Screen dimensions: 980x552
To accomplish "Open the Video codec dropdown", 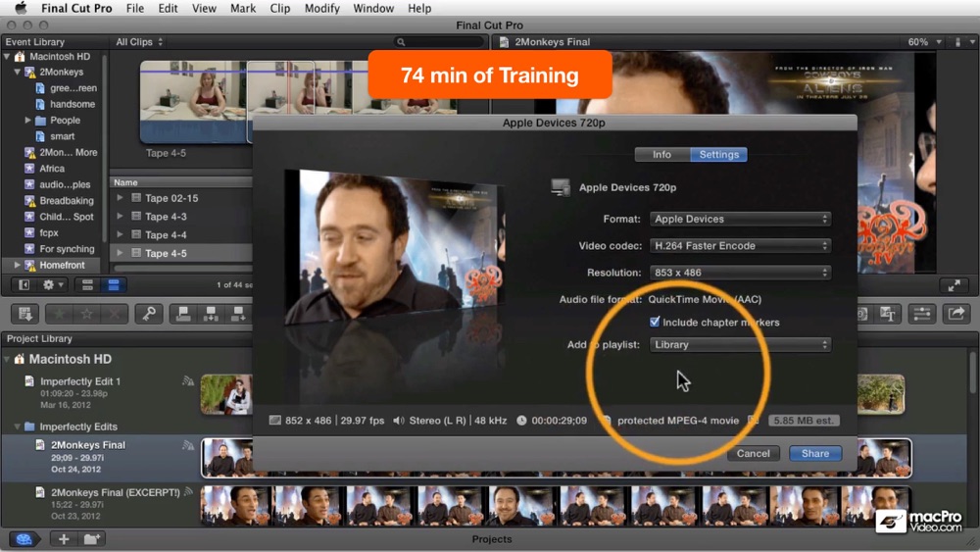I will point(740,246).
